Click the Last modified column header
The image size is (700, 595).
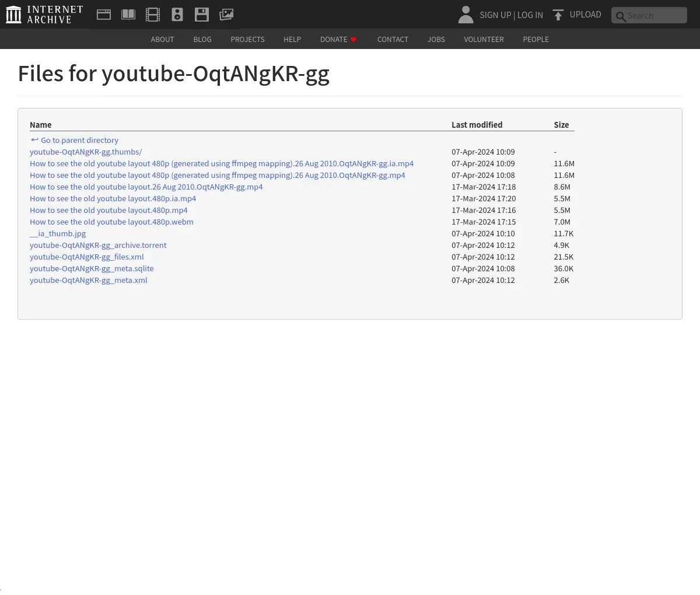477,125
